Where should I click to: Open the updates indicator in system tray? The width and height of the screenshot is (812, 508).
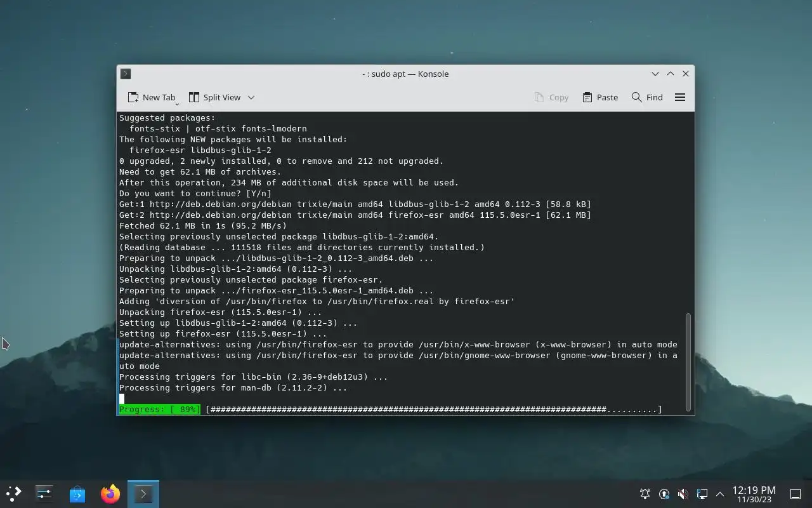coord(664,493)
